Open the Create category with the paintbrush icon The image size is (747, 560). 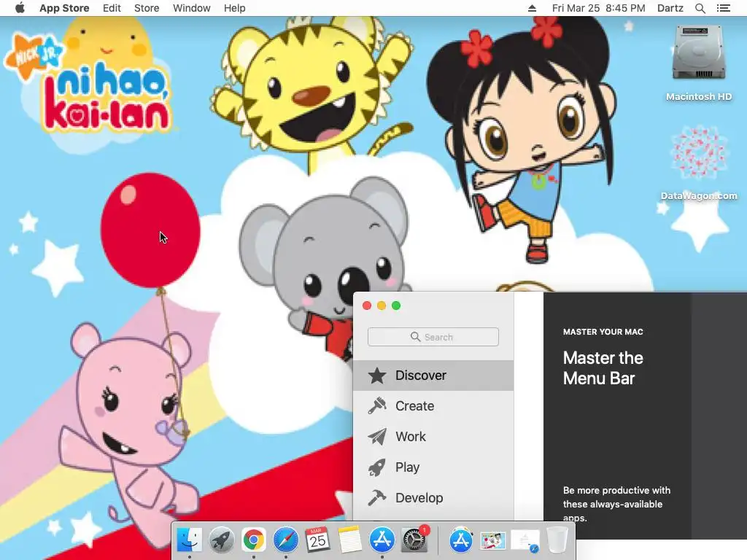click(x=433, y=405)
